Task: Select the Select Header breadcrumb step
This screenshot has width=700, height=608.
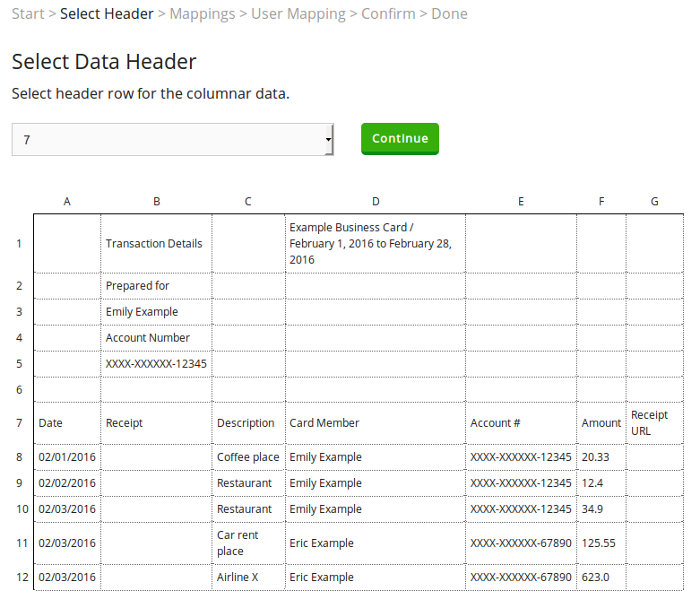Action: tap(107, 13)
